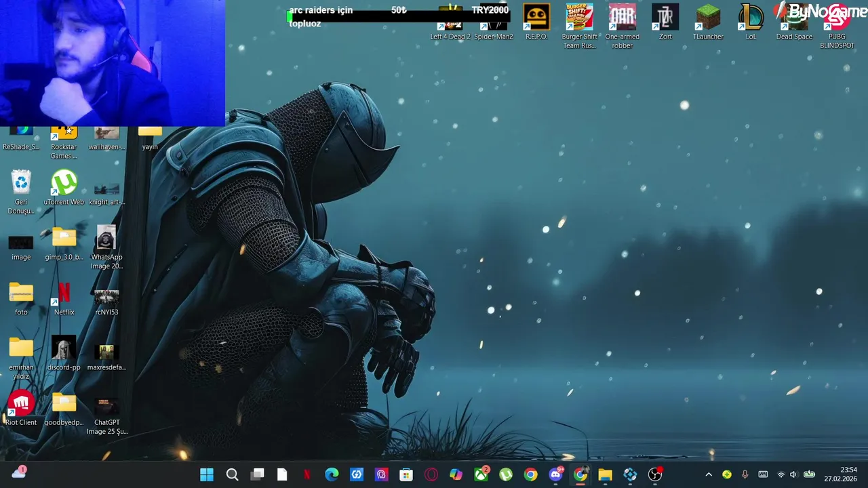Select the yayın folder

click(x=150, y=138)
